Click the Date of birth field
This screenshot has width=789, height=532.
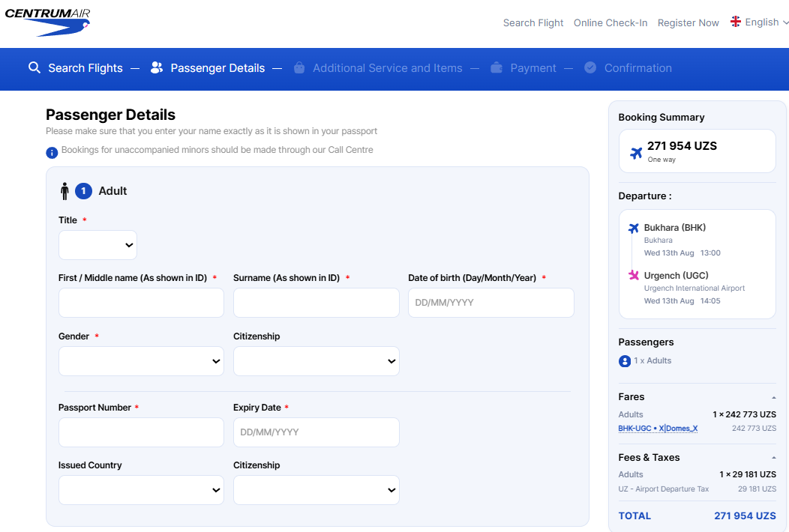490,302
